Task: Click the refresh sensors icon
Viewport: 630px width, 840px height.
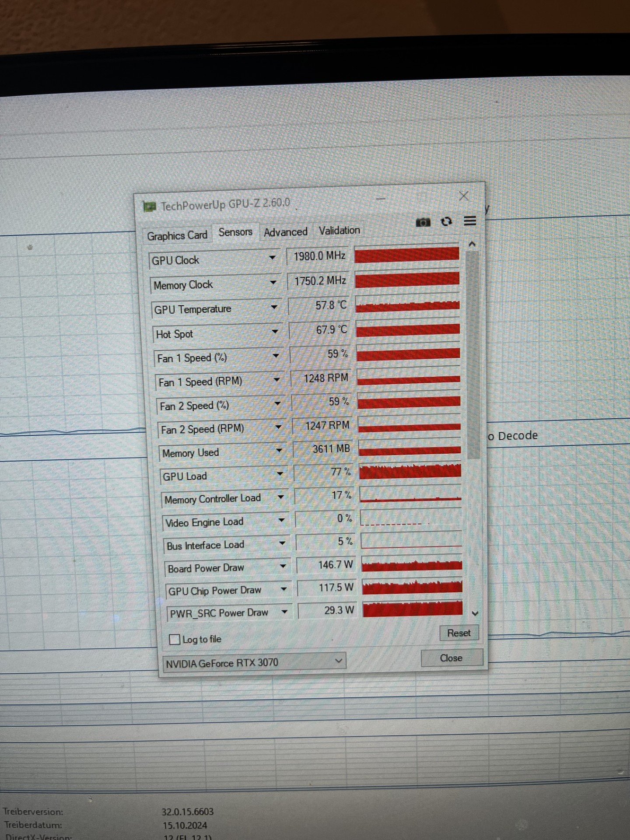Action: coord(446,221)
